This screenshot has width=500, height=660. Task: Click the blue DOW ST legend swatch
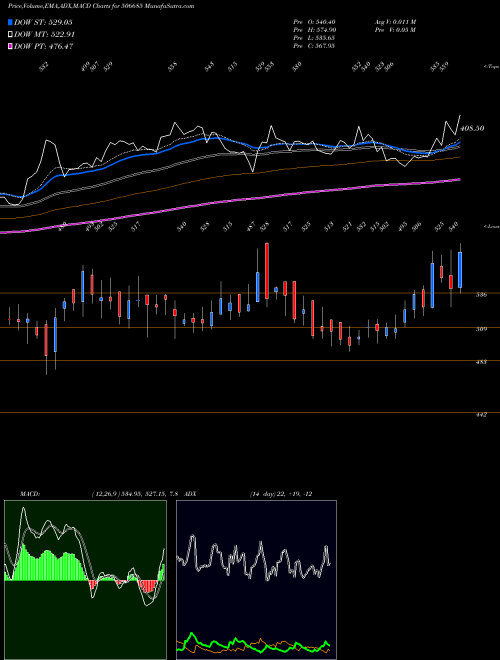[x=11, y=22]
